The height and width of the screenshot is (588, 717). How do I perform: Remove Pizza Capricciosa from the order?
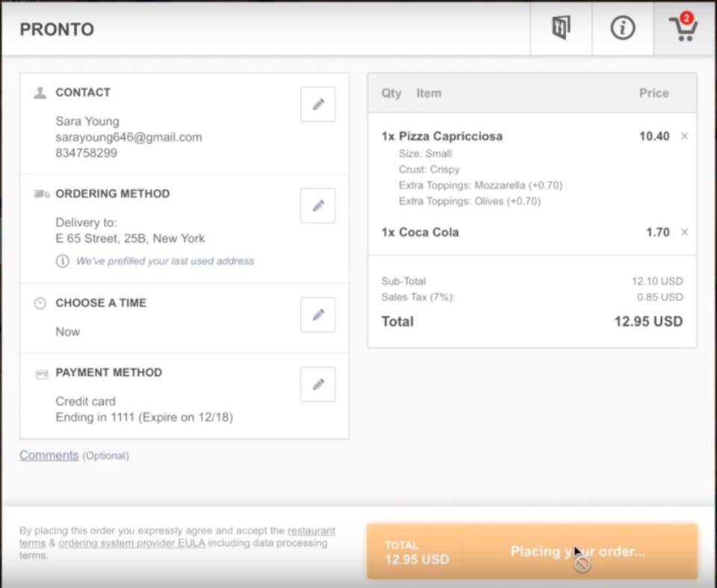point(685,136)
